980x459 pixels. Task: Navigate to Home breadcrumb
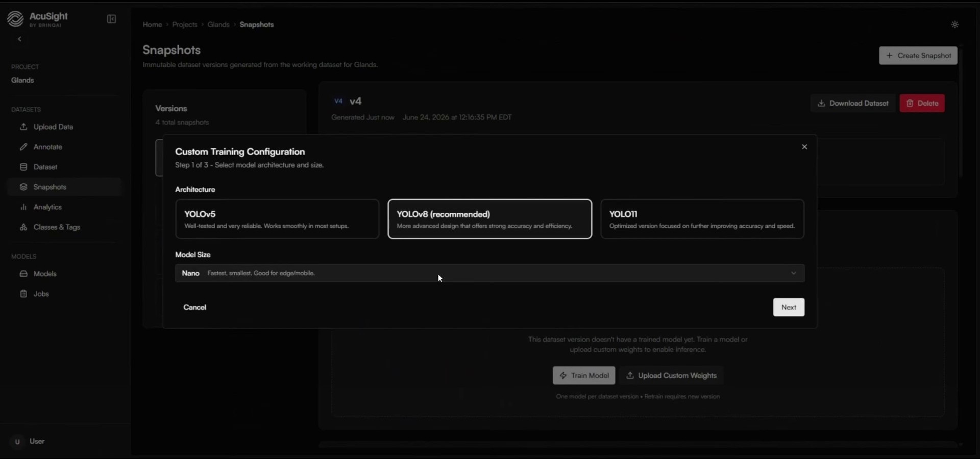tap(152, 25)
